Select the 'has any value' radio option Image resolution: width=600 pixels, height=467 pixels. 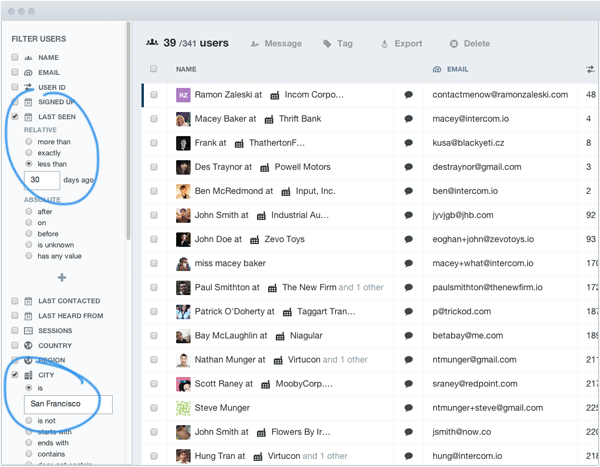[29, 255]
